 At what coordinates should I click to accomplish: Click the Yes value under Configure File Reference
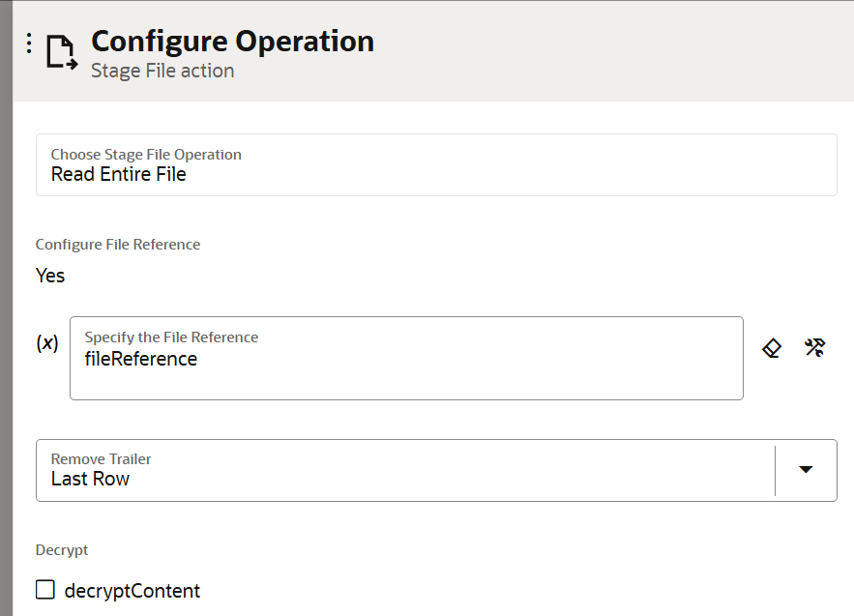click(x=50, y=276)
